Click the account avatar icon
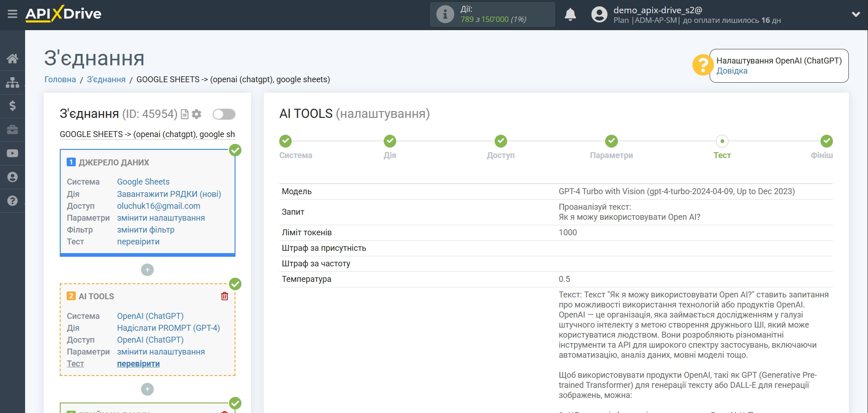Screen dimensions: 868x413 (599, 15)
